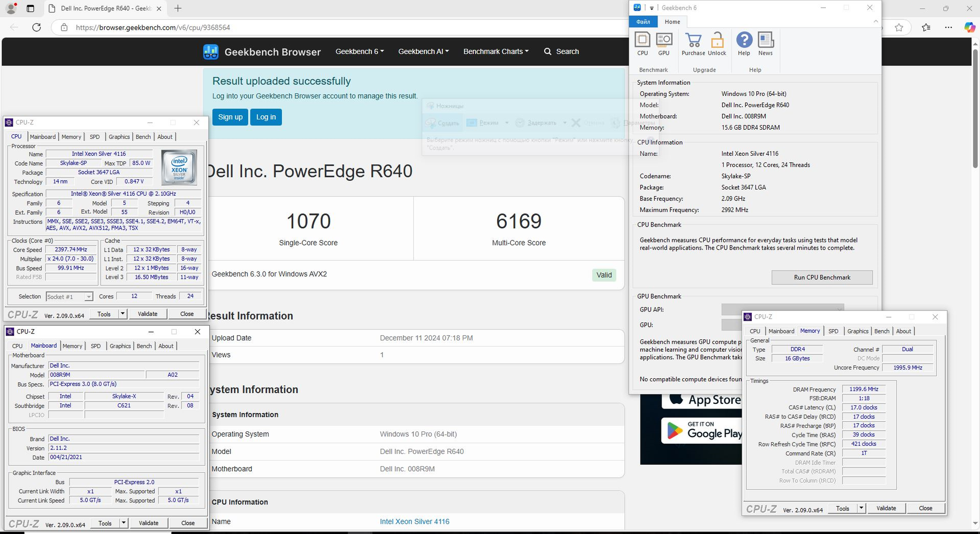
Task: Click the 1070 Single-Core Score value
Action: [308, 221]
